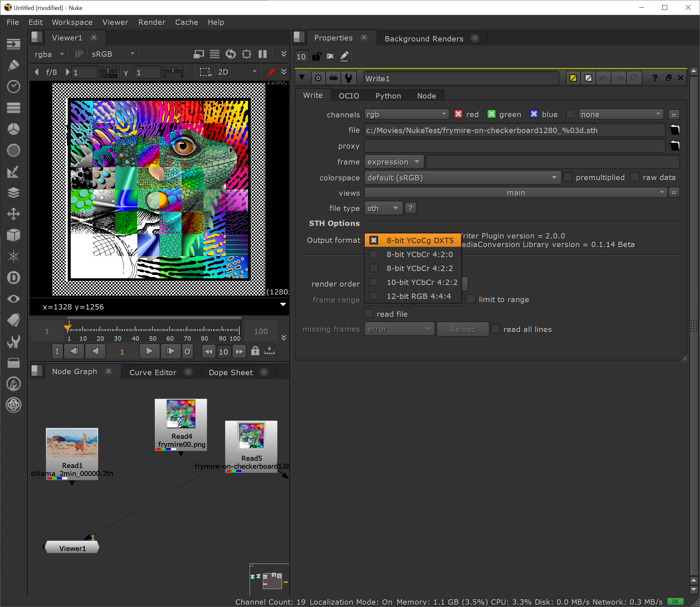Enable the premultiplied checkbox
Screen dimensions: 700x607
pyautogui.click(x=568, y=177)
